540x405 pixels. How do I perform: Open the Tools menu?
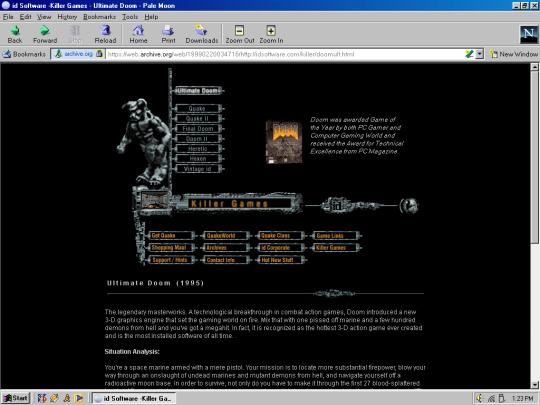click(x=130, y=17)
